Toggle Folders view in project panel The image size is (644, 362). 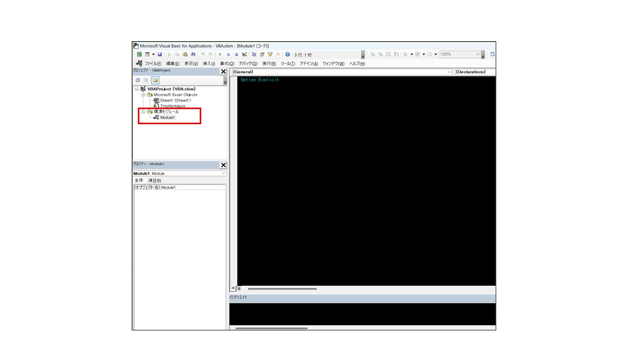point(155,80)
